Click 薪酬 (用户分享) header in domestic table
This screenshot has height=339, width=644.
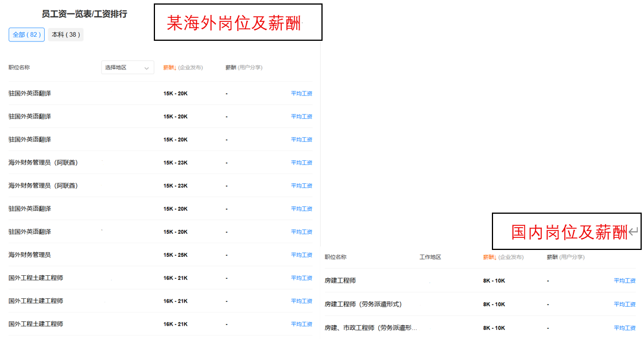point(565,257)
